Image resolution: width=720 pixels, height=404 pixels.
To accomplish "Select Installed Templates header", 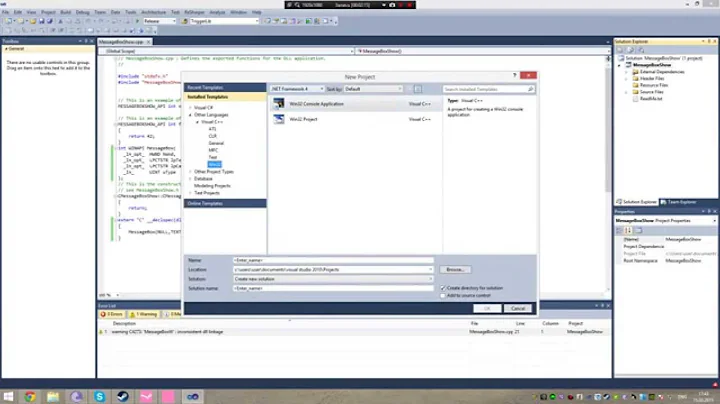I will tap(225, 97).
